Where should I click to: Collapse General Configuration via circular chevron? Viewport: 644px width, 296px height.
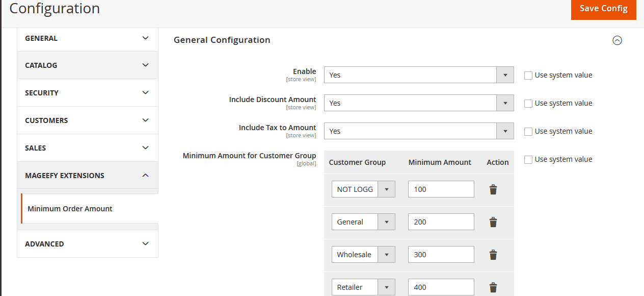click(x=618, y=40)
